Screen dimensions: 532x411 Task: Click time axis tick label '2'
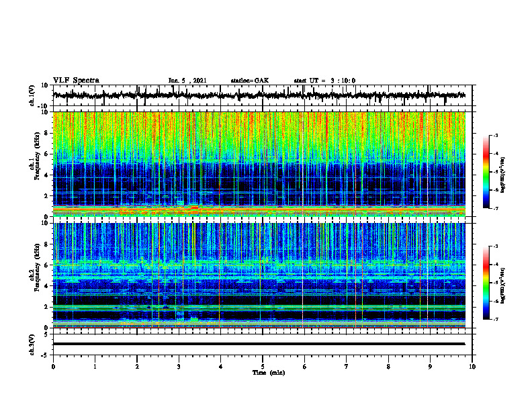137,367
